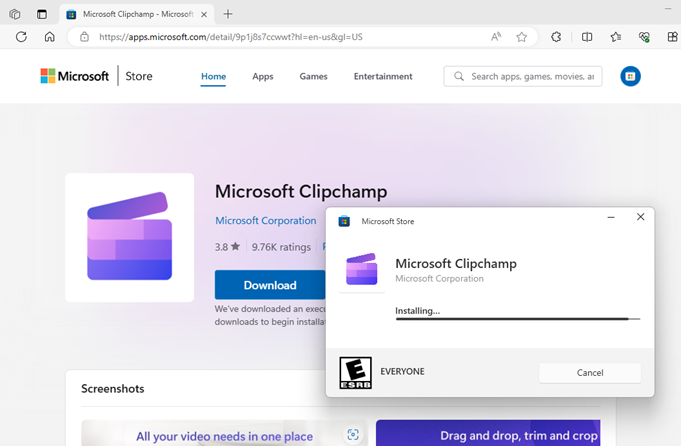This screenshot has width=681, height=446.
Task: Go to browser home page
Action: [x=49, y=37]
